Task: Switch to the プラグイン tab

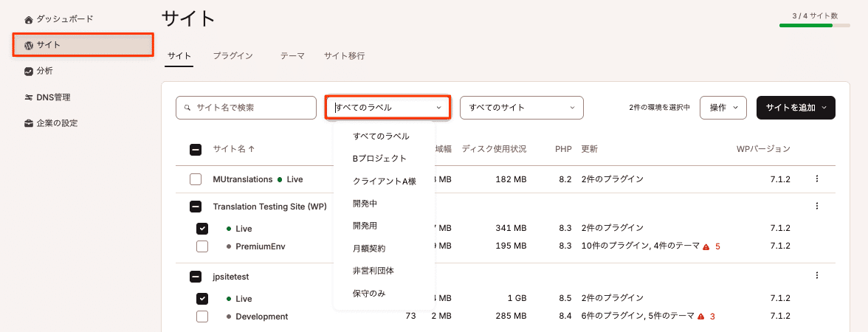Action: [x=233, y=56]
